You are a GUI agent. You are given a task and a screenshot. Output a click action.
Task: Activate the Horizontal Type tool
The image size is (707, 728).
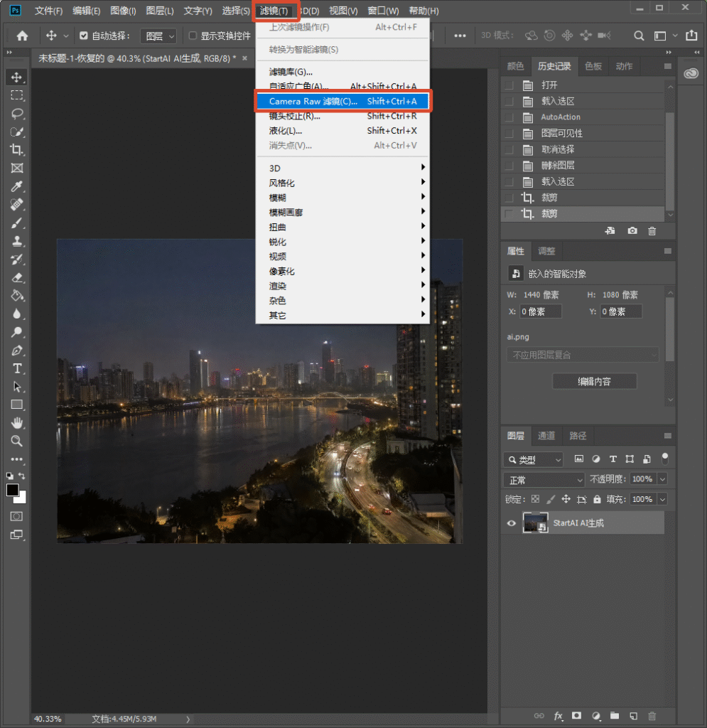(x=17, y=369)
